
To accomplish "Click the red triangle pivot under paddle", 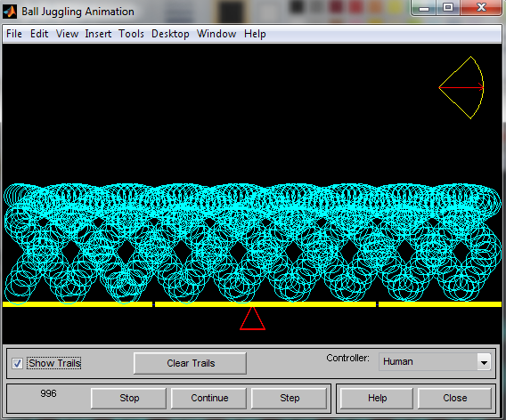I will 253,319.
